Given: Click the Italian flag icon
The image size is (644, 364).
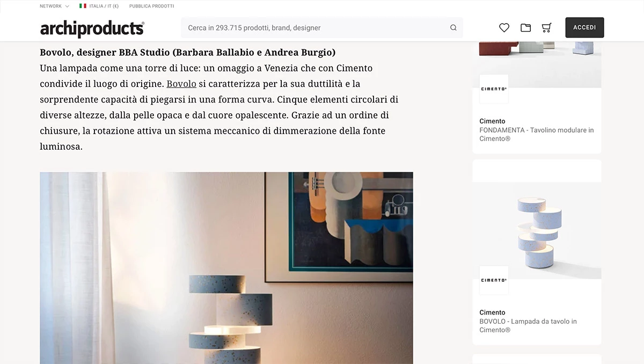Looking at the screenshot, I should click(x=83, y=6).
